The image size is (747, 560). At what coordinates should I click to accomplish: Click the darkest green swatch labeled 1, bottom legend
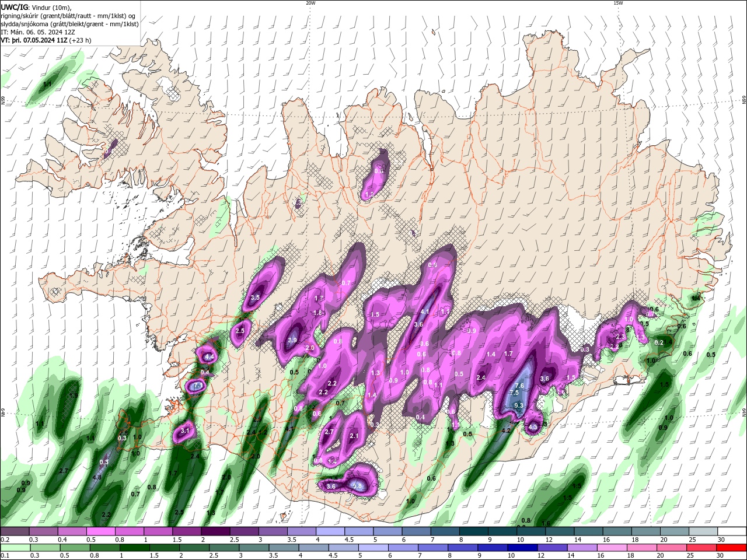click(135, 548)
